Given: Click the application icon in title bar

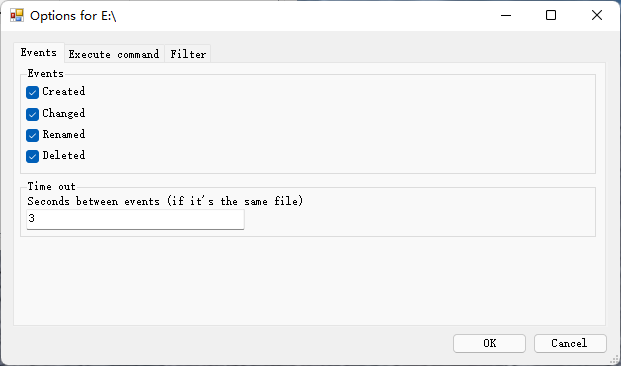Looking at the screenshot, I should coord(17,15).
